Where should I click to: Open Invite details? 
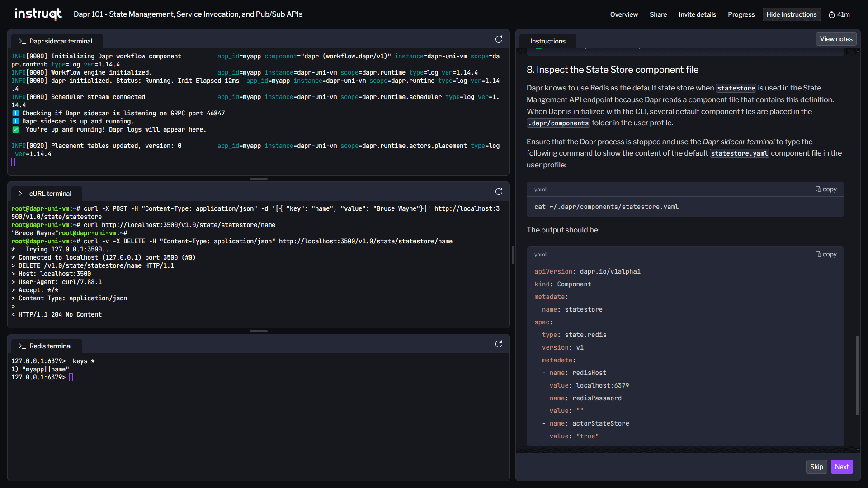(x=697, y=14)
